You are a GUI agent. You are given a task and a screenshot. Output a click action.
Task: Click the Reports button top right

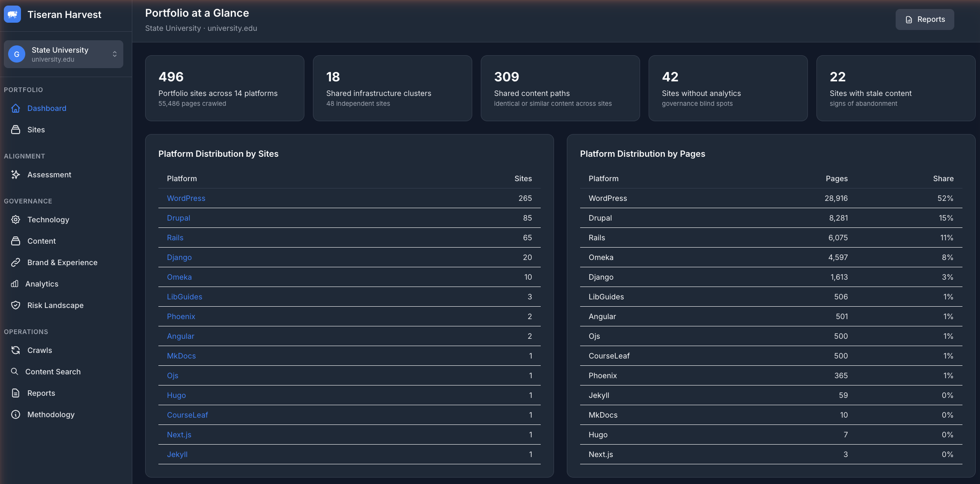click(924, 19)
